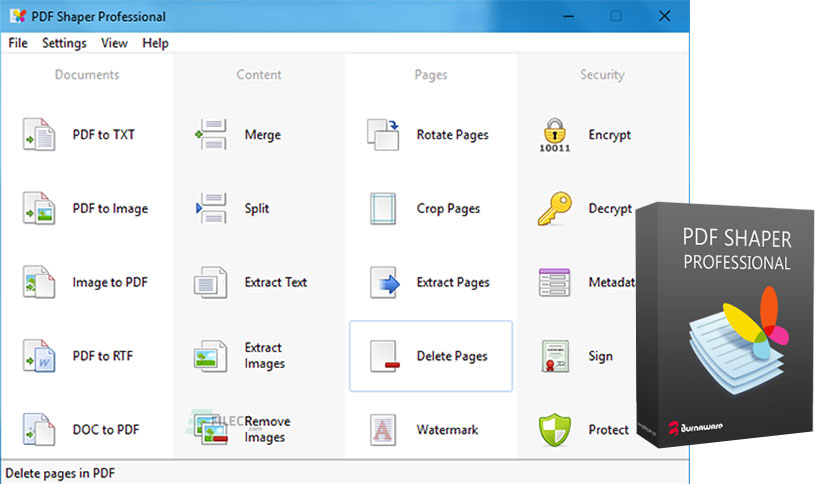Click the Metadata icon
Viewport: 836px width, 484px height.
554,282
